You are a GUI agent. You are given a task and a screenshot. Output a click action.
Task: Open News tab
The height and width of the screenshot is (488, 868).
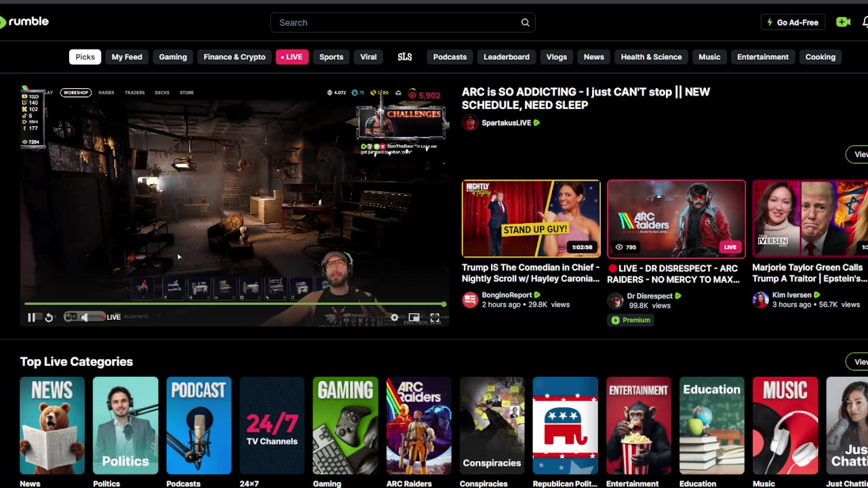point(594,57)
